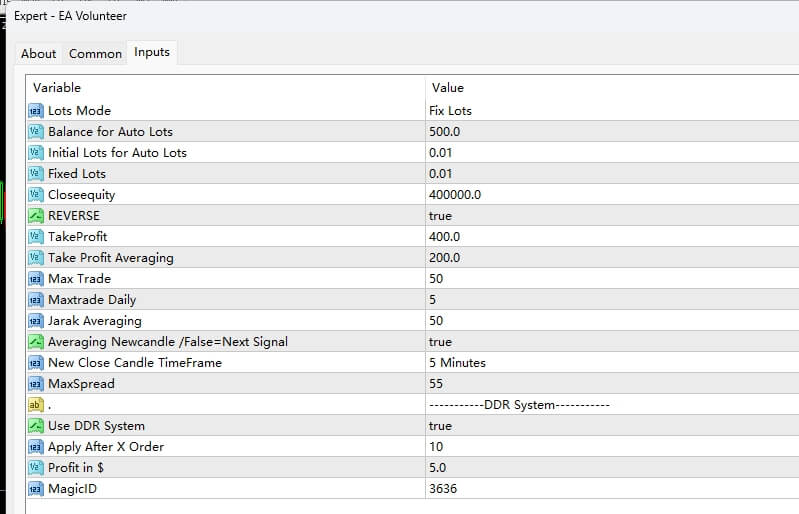
Task: Toggle Averaging Newcandle true value
Action: [x=440, y=342]
